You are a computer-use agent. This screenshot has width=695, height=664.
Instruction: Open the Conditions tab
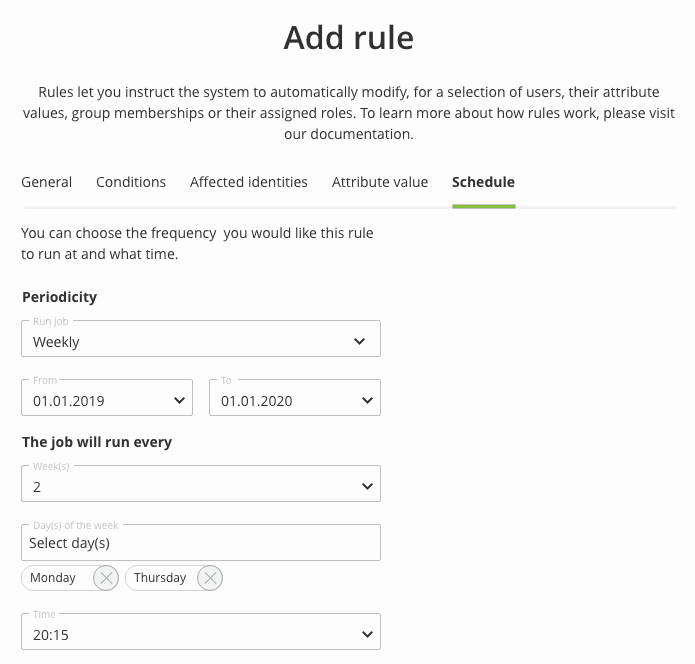click(131, 182)
